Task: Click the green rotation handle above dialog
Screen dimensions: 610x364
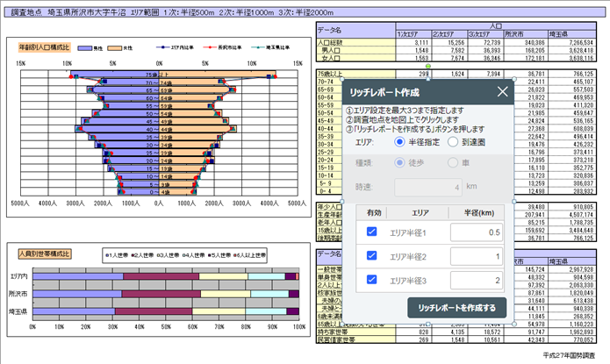Action: [x=428, y=66]
